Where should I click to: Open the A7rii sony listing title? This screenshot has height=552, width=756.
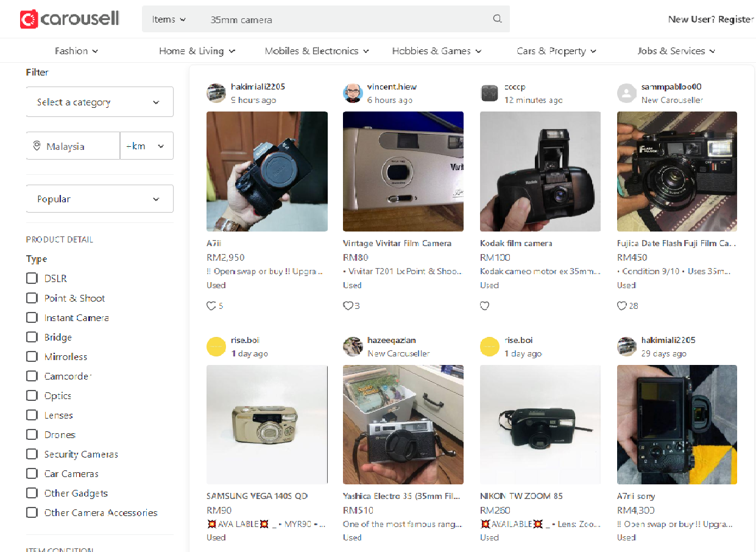[636, 496]
